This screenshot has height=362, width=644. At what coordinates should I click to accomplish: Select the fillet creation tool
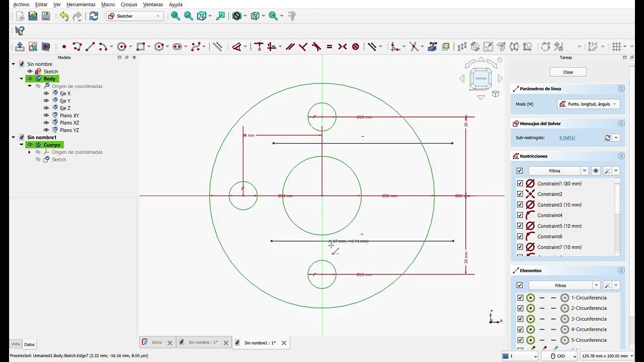pyautogui.click(x=395, y=47)
